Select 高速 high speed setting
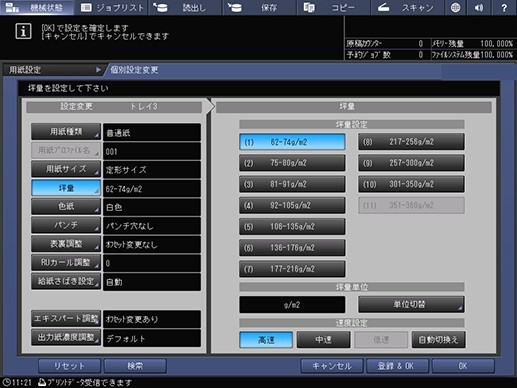Viewport: 517px width, 388px height. click(x=266, y=340)
